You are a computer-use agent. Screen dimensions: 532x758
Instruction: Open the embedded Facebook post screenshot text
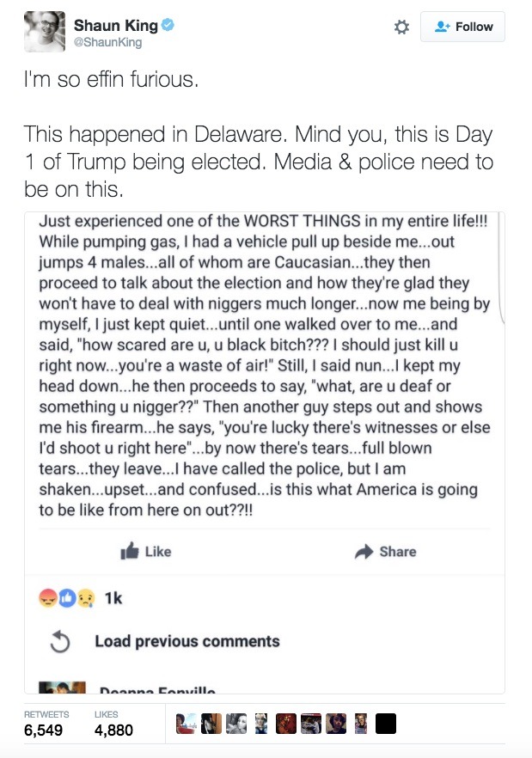263,365
